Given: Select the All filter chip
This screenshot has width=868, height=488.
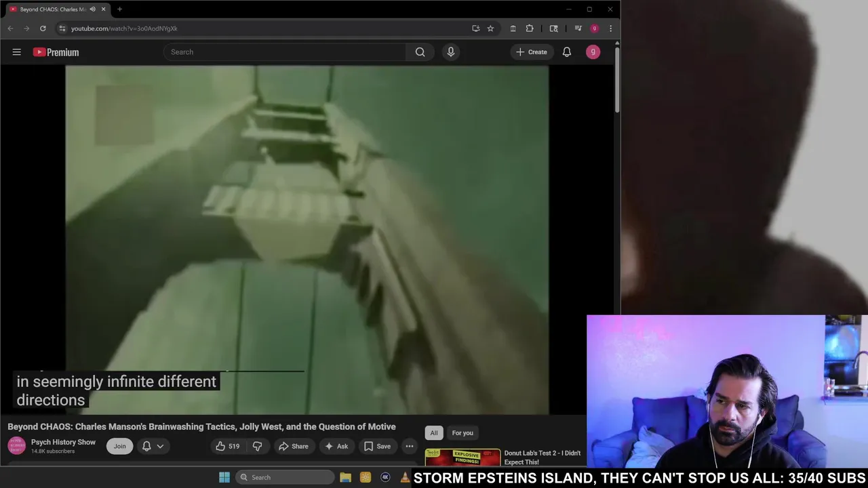Looking at the screenshot, I should pyautogui.click(x=434, y=433).
